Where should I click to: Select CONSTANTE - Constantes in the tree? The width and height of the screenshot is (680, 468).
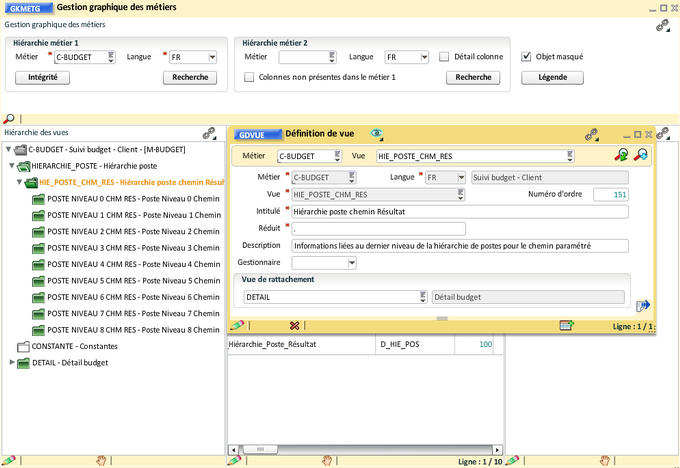click(75, 346)
